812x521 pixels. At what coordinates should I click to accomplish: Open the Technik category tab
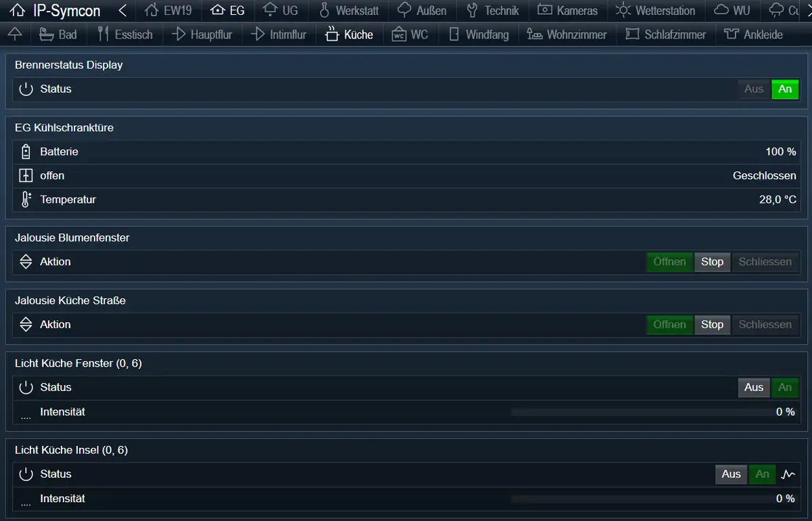pos(493,11)
